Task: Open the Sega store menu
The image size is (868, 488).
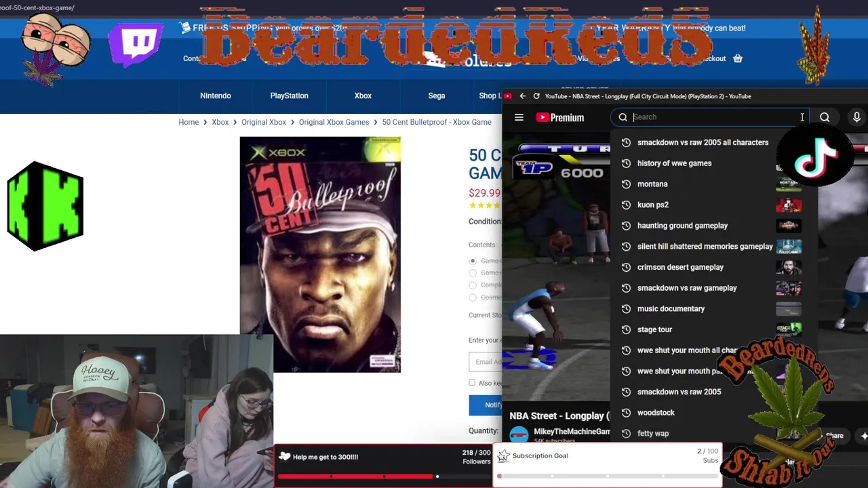Action: click(x=437, y=96)
